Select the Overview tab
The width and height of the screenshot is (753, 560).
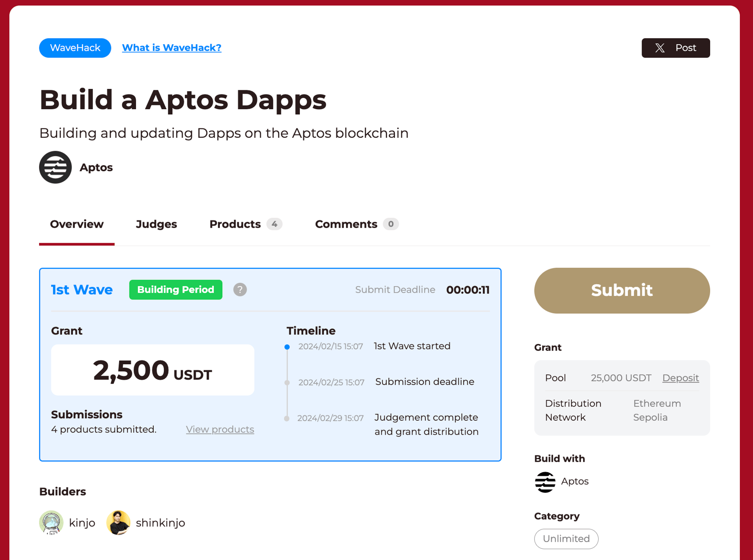(77, 224)
